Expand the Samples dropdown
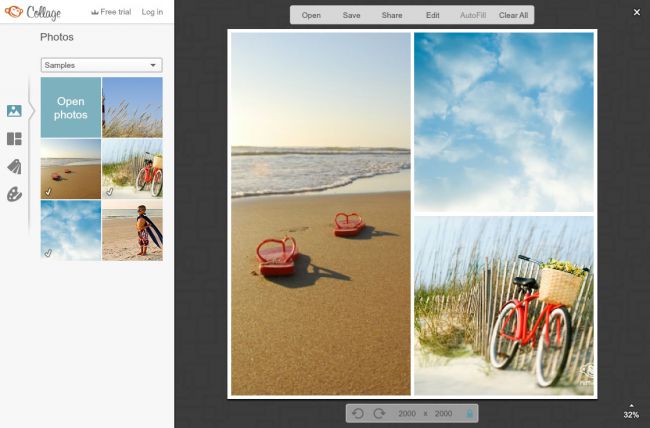Screen dimensions: 650x428 coord(101,65)
